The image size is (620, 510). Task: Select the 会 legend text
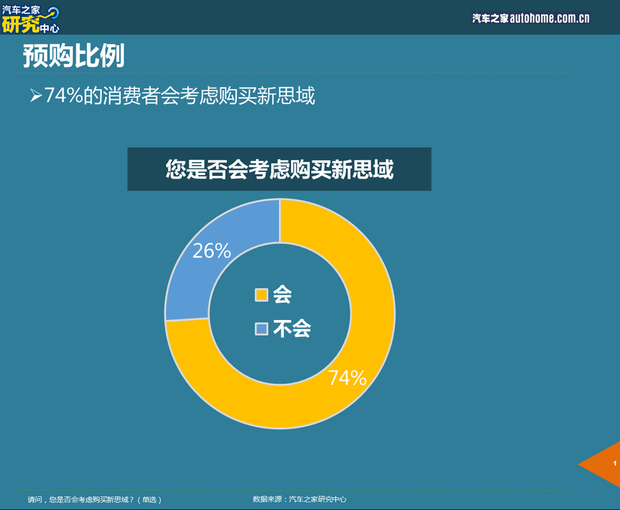282,295
